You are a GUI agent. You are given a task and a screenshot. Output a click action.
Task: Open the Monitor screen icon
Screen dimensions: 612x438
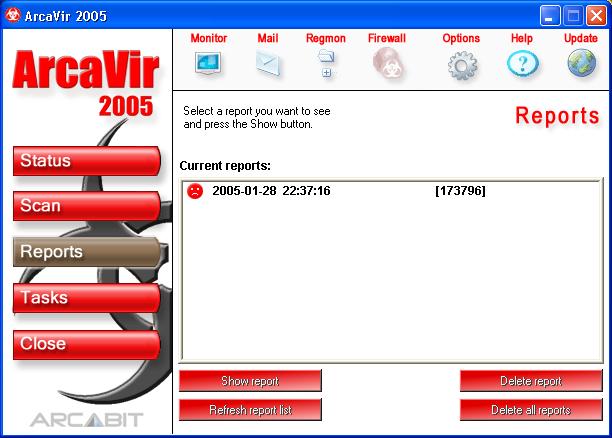tap(208, 63)
